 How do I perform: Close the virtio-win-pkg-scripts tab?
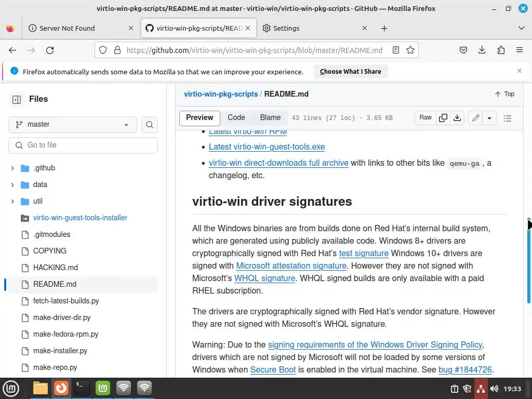click(x=248, y=28)
